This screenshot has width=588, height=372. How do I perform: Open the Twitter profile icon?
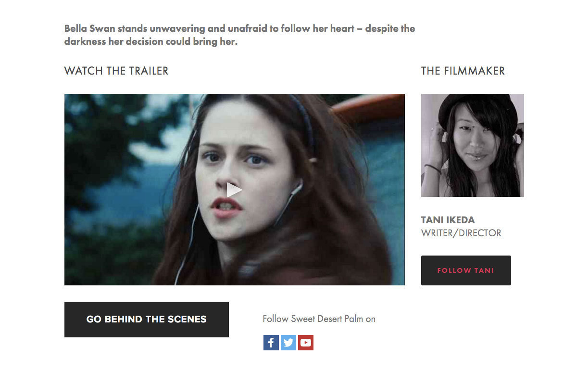[288, 343]
